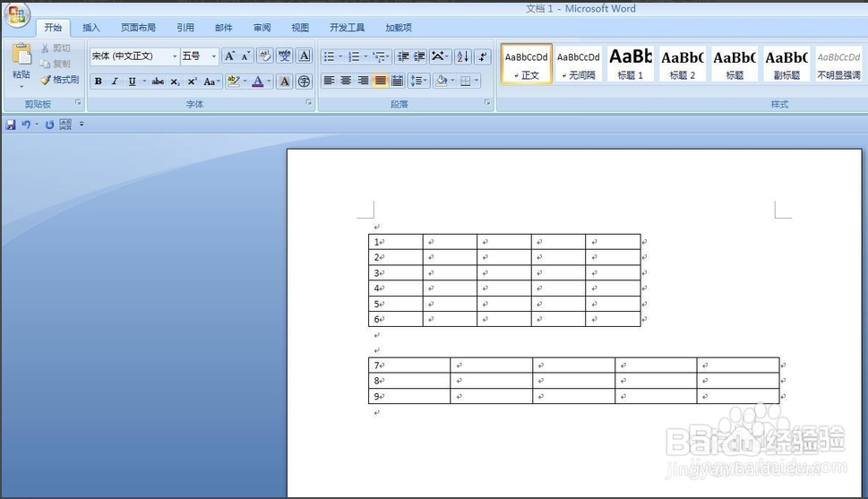This screenshot has width=868, height=499.
Task: Apply the 标题 1 heading style
Action: [631, 65]
